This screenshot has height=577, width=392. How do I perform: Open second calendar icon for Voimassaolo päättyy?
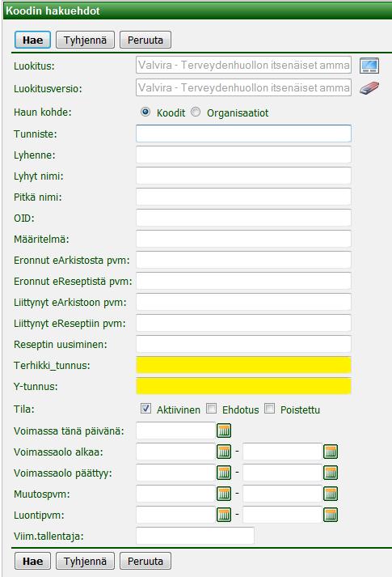tap(331, 473)
